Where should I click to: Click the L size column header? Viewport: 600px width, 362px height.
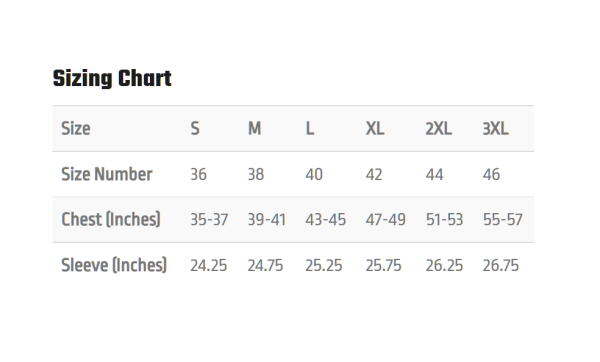[310, 129]
